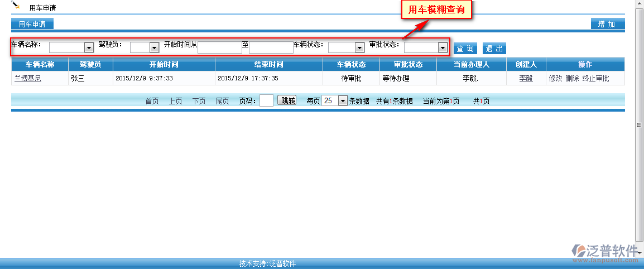Switch to the 用车申请 tab
The width and height of the screenshot is (644, 269).
pos(32,24)
